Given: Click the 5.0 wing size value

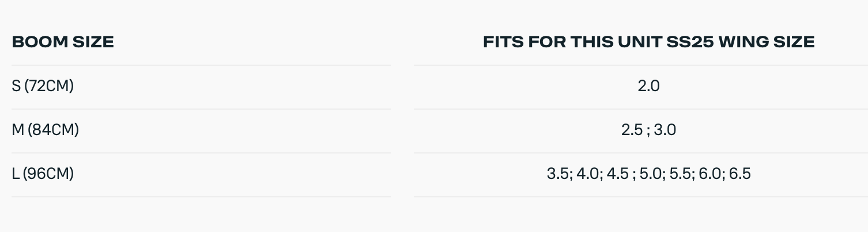Looking at the screenshot, I should 651,174.
